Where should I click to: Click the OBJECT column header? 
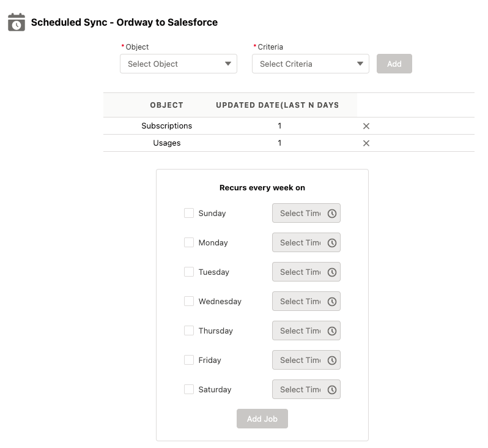(166, 105)
